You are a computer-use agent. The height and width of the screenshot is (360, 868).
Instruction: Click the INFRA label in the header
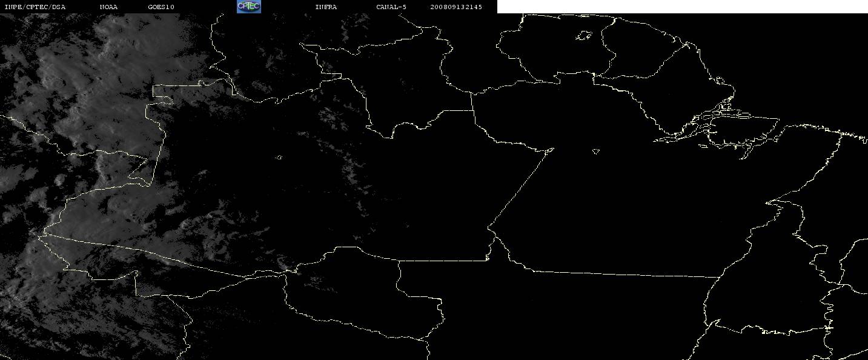[x=326, y=7]
